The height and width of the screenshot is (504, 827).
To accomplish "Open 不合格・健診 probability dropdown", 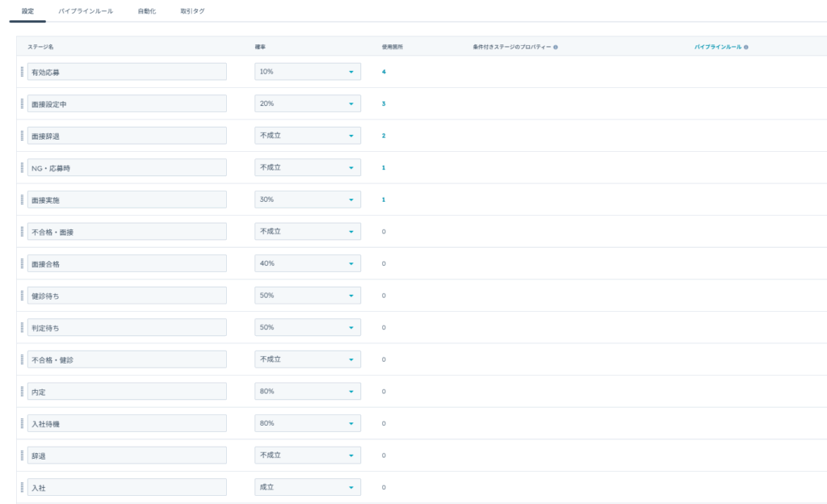I will pos(308,359).
